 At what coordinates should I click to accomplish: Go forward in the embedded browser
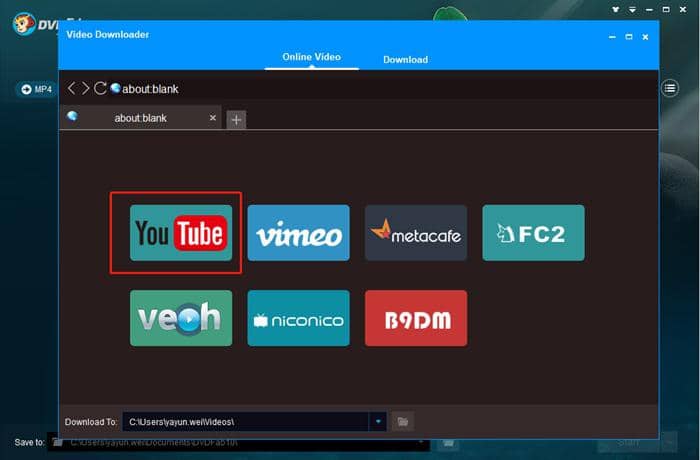coord(85,88)
